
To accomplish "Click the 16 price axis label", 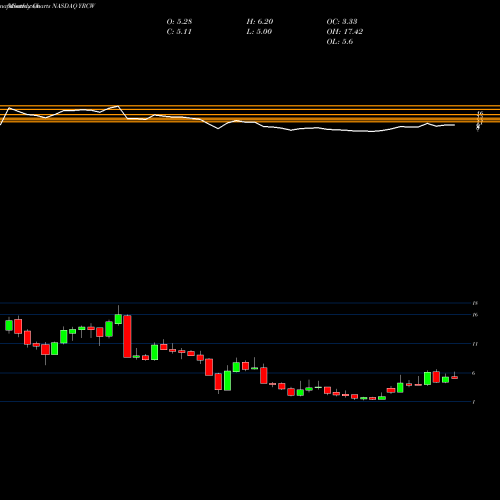I will click(x=475, y=315).
